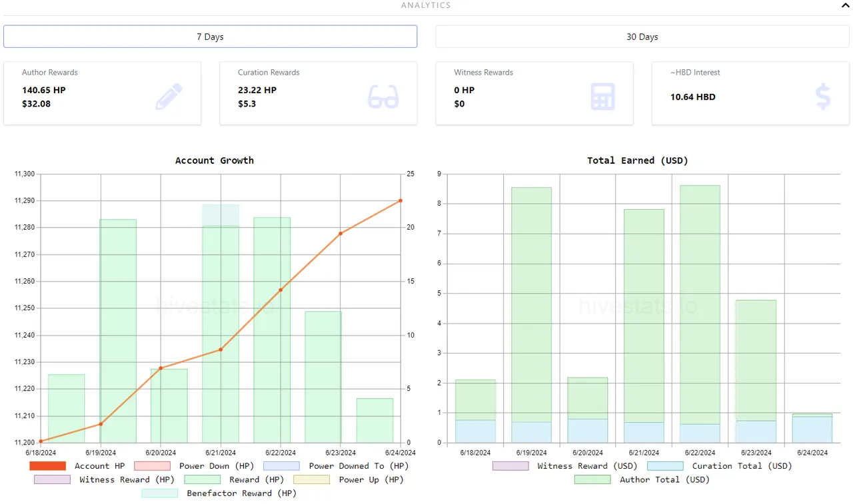Image resolution: width=853 pixels, height=504 pixels.
Task: Switch to the 30 Days tab
Action: click(x=642, y=37)
